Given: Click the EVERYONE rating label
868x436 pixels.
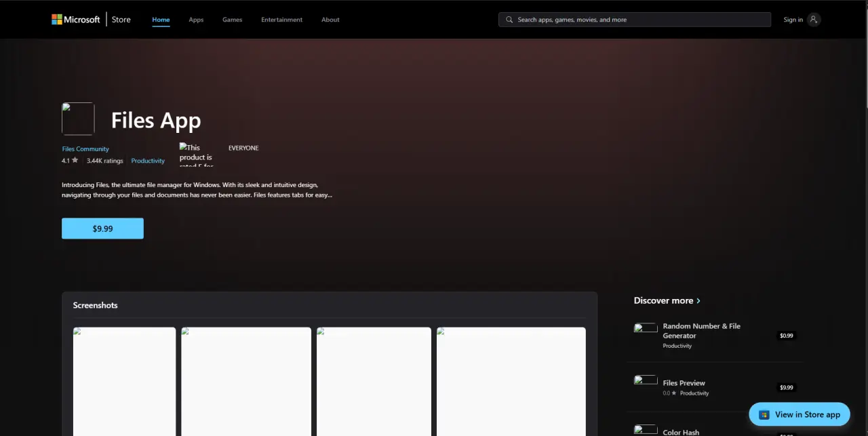Looking at the screenshot, I should (x=243, y=148).
